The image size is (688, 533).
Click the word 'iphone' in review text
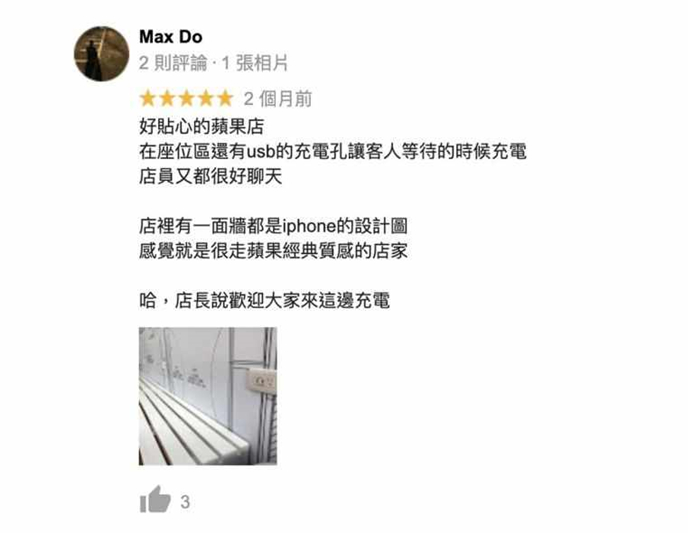(x=310, y=227)
